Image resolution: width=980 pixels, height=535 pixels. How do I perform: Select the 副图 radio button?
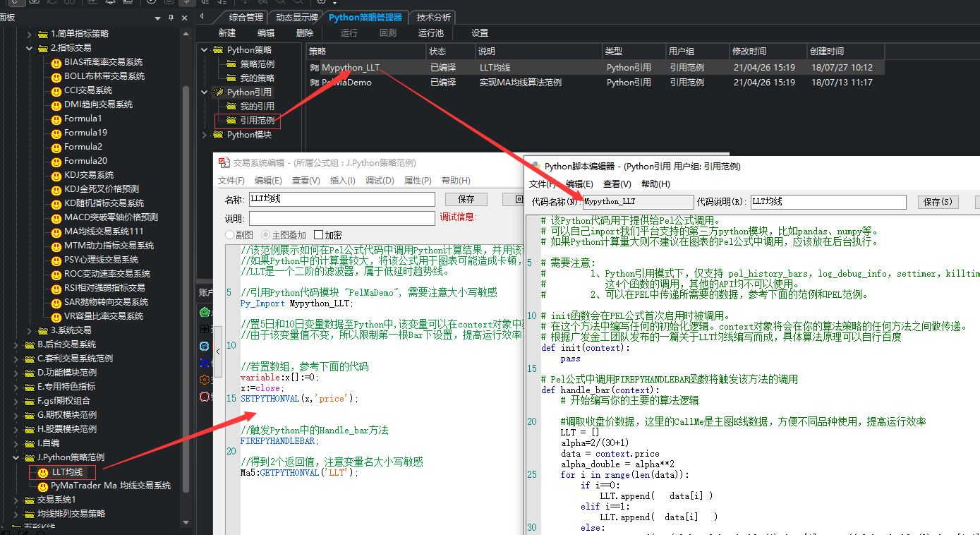click(230, 234)
